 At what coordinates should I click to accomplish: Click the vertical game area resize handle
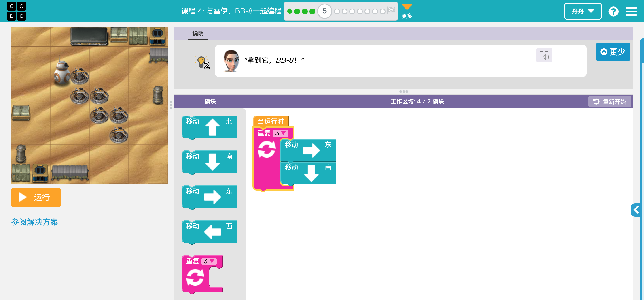[x=171, y=105]
